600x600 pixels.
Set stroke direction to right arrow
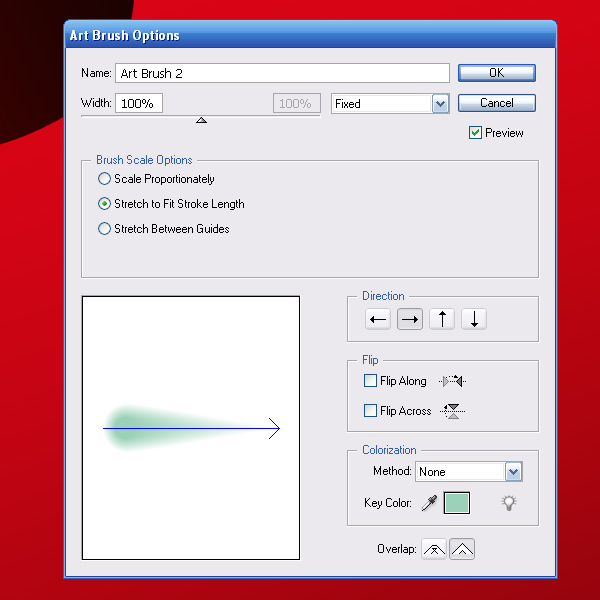point(410,319)
